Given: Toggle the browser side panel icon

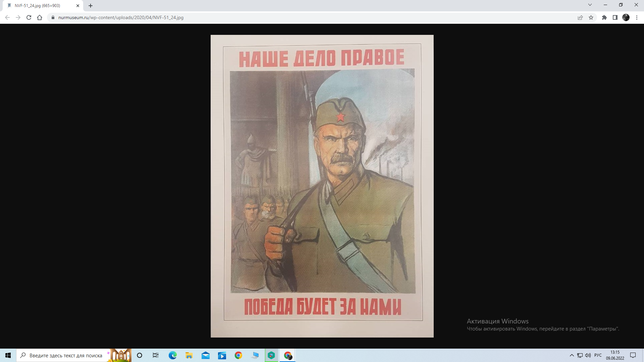Looking at the screenshot, I should point(615,17).
